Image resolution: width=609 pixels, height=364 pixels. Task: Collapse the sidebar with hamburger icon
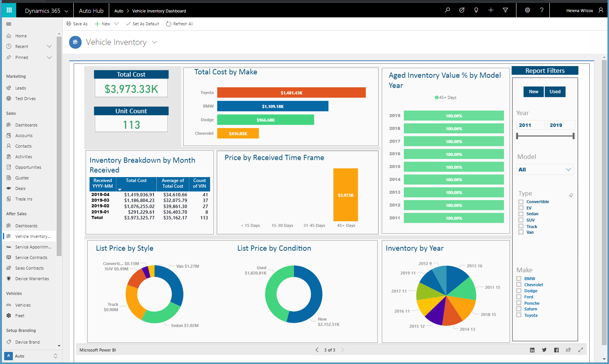9,24
